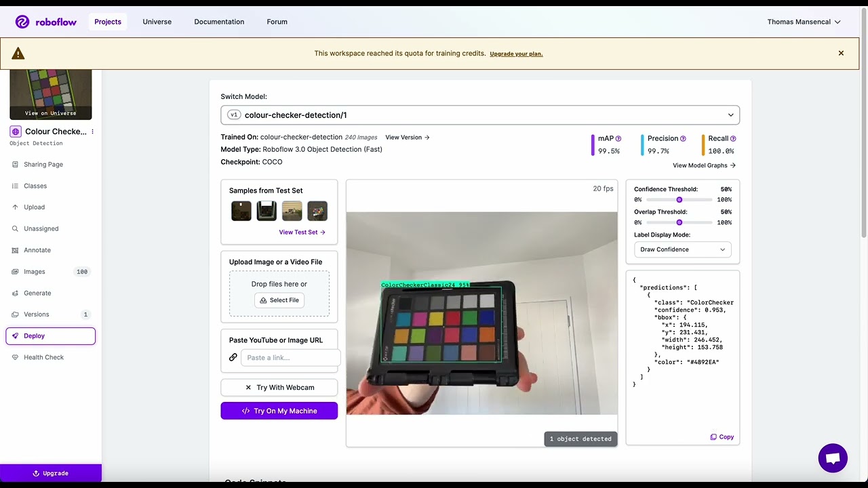Dismiss the quota warning banner
This screenshot has width=868, height=488.
pyautogui.click(x=841, y=53)
